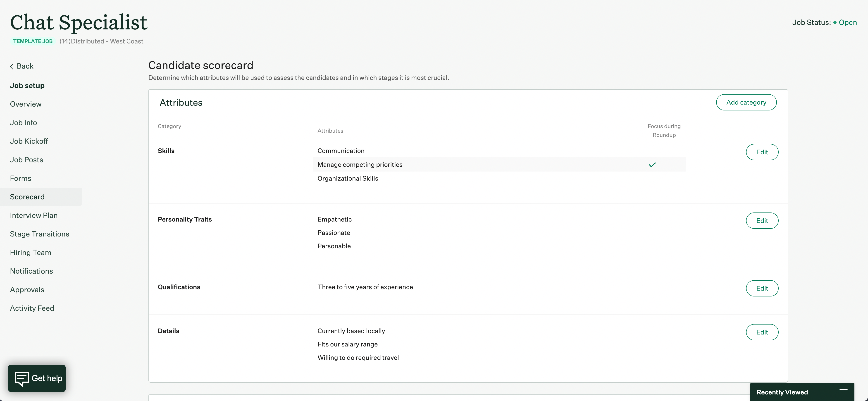
Task: Enable Roundup focus for Organizational Skills
Action: (652, 178)
